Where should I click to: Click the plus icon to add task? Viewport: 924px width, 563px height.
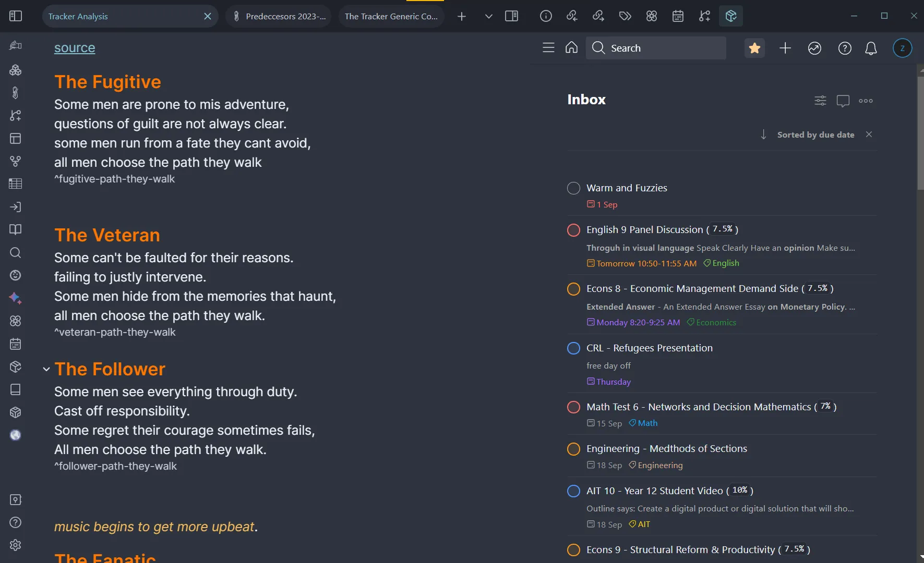[x=785, y=48]
